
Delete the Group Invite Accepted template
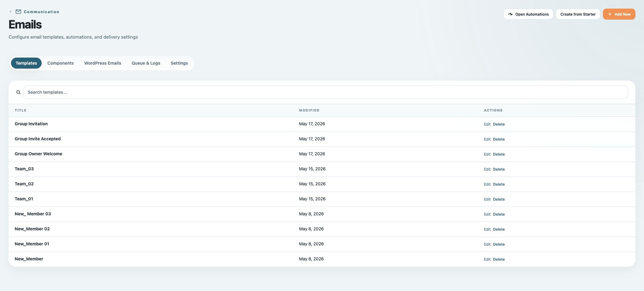(499, 139)
